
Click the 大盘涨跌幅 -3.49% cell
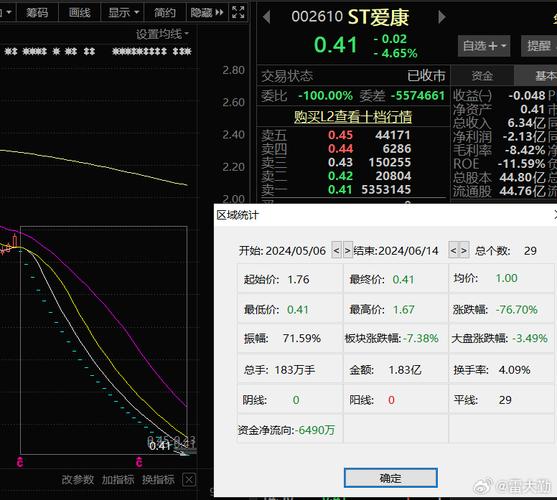click(x=502, y=338)
